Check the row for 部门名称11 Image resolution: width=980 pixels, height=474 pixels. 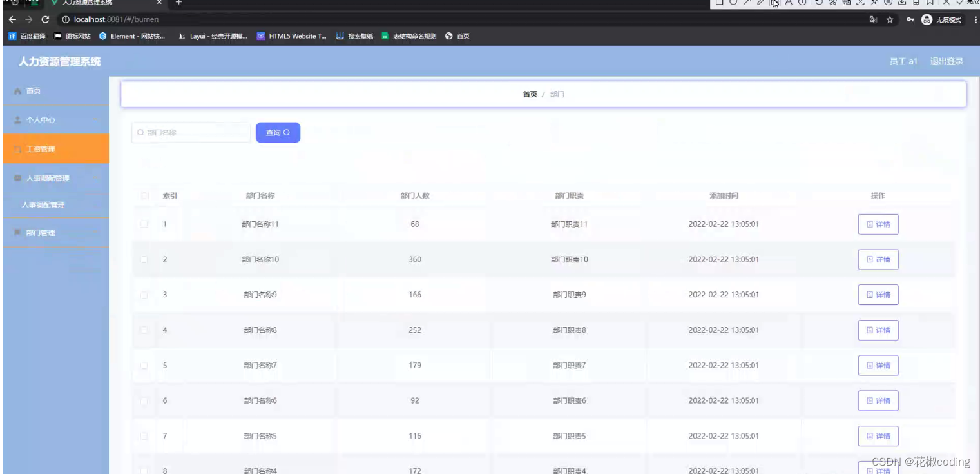pyautogui.click(x=144, y=224)
